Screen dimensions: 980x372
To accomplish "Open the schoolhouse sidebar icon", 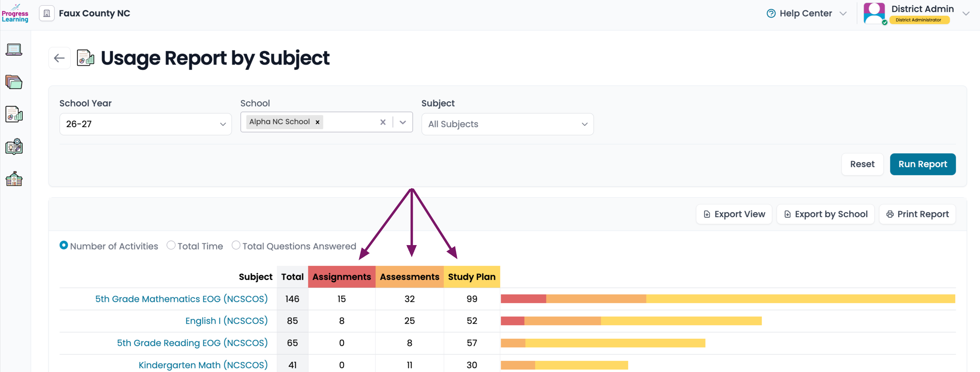I will point(14,178).
